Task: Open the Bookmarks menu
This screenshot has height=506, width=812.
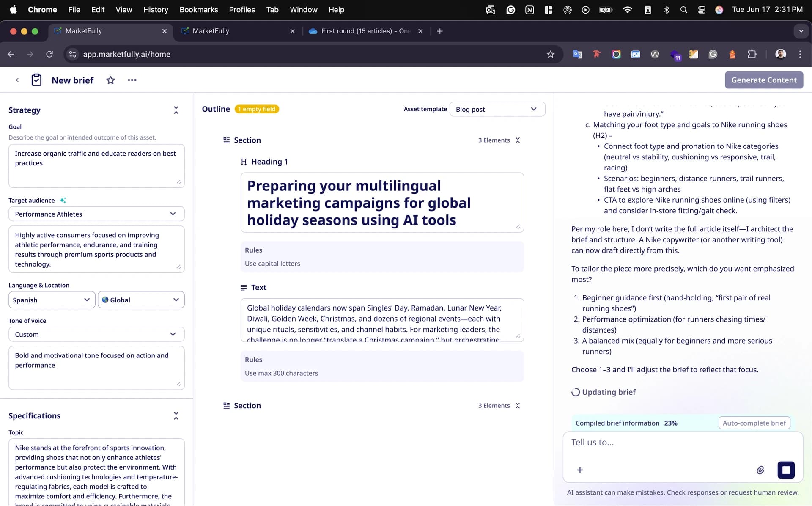Action: pos(199,9)
